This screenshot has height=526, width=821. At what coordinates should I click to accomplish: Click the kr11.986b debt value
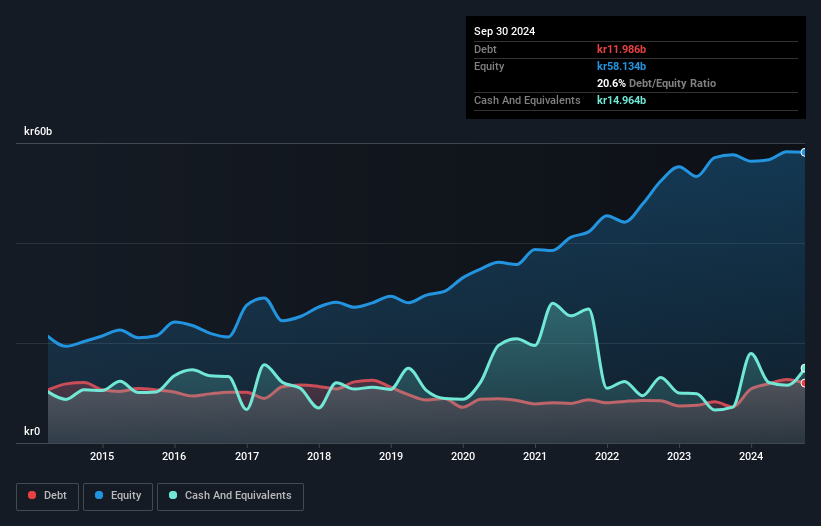[622, 49]
